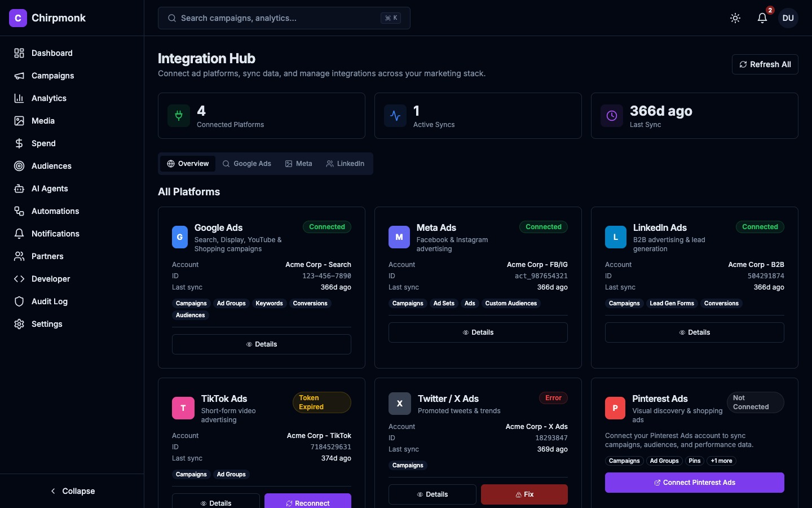Click Fix on the Twitter/X Ads card
Screen dimensions: 812x508
click(x=524, y=494)
